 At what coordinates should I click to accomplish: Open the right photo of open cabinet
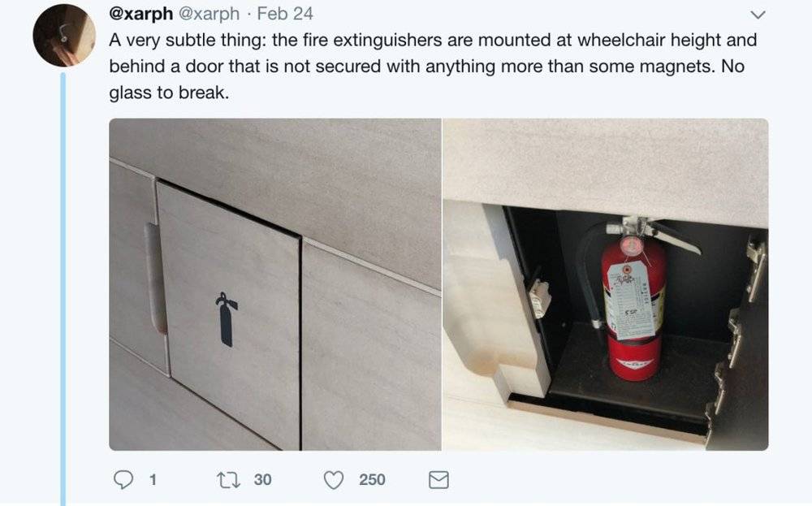606,284
